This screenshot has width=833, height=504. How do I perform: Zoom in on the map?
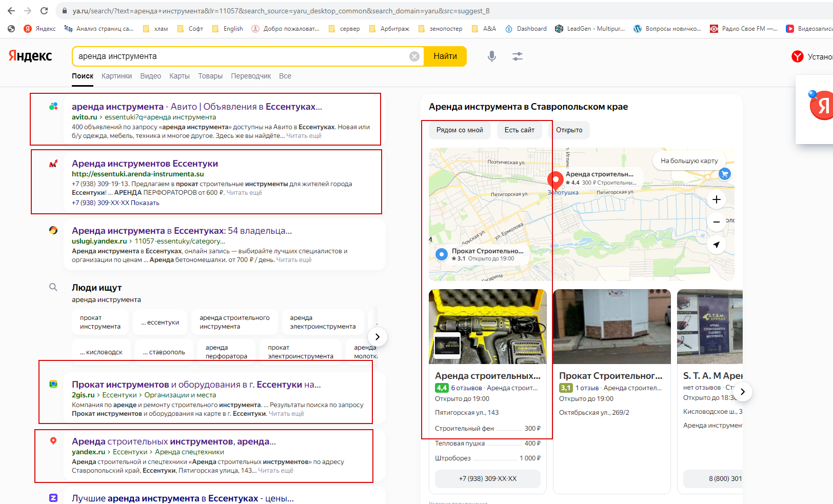click(x=717, y=199)
